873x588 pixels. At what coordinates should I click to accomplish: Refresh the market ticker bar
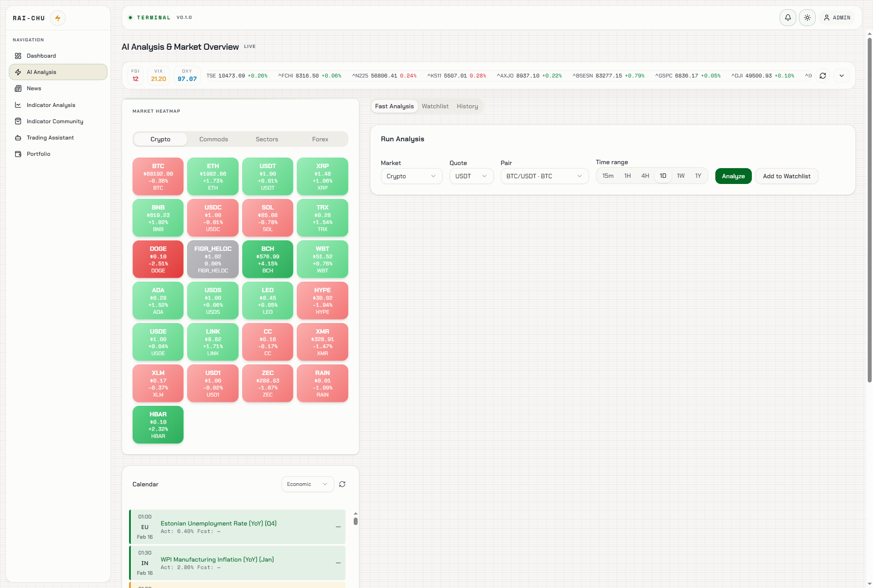click(x=822, y=76)
